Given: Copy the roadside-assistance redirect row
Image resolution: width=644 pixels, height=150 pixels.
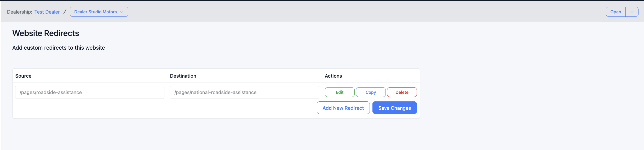Looking at the screenshot, I should (x=371, y=92).
